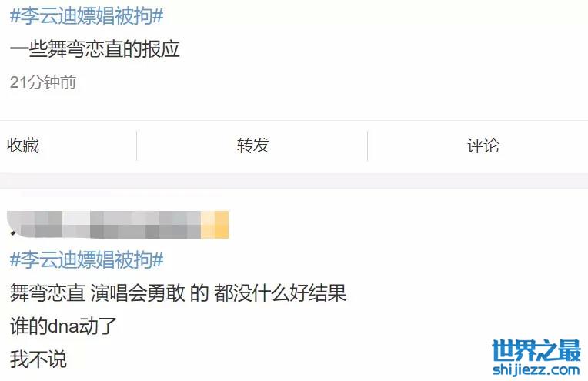Open the second post's #李云迪嫖娼被拘# hashtag
This screenshot has height=381, width=588.
coord(87,259)
